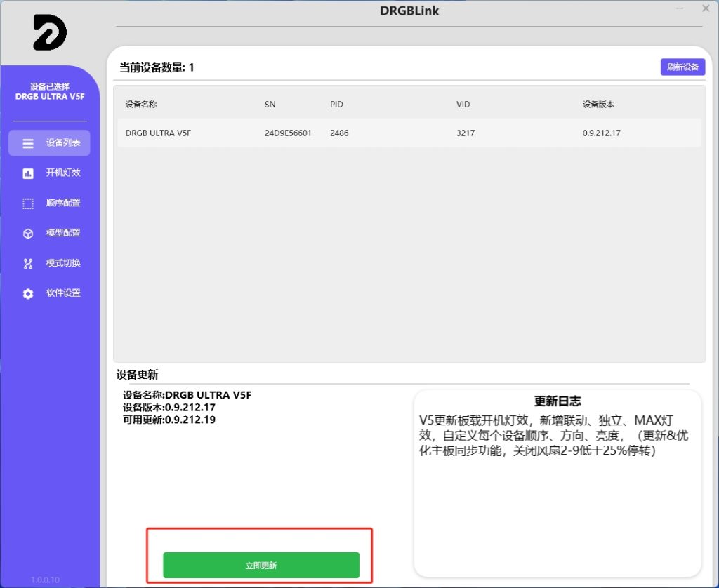719x588 pixels.
Task: Click the green 立即更新 button
Action: pyautogui.click(x=261, y=565)
